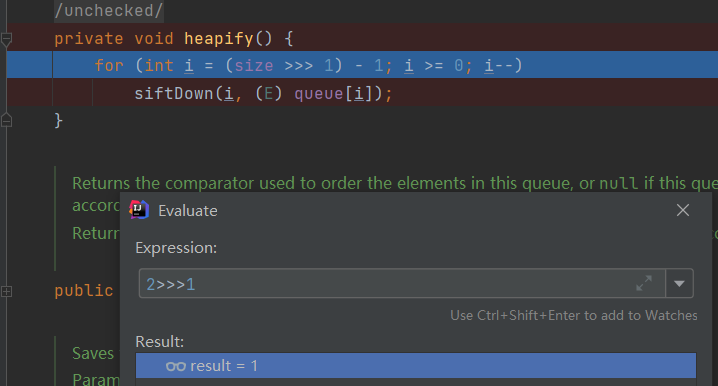Collapse the heapify method fold marker
This screenshot has width=718, height=386.
pyautogui.click(x=6, y=39)
